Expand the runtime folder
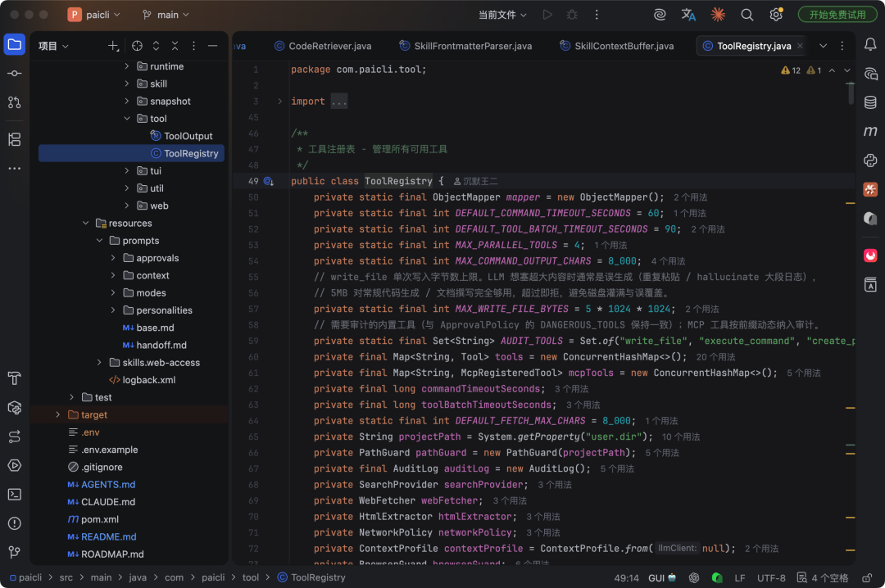The width and height of the screenshot is (885, 588). 126,66
